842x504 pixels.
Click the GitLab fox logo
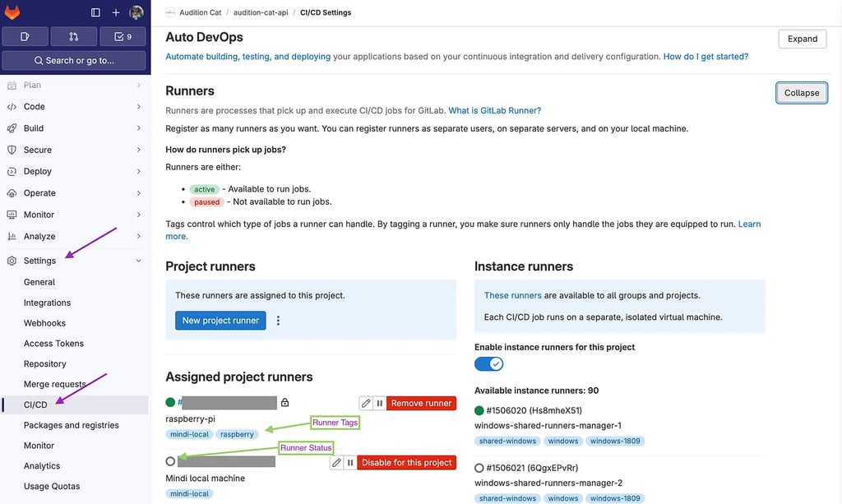point(15,12)
